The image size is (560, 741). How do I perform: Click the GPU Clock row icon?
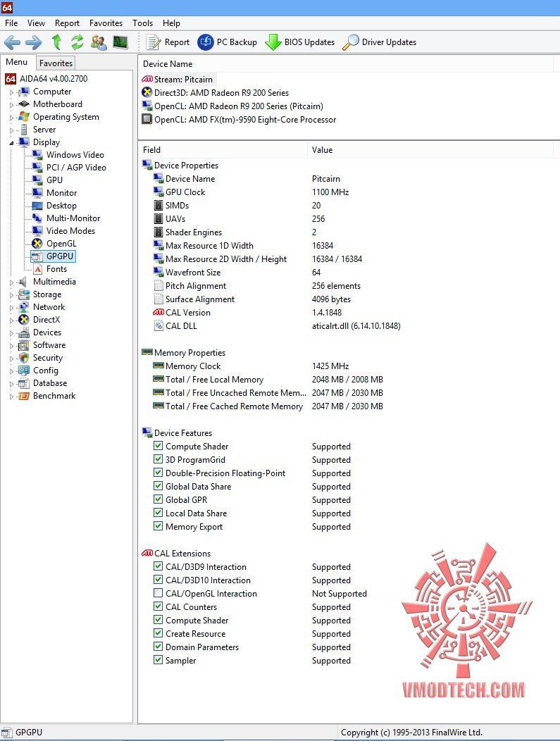(158, 192)
